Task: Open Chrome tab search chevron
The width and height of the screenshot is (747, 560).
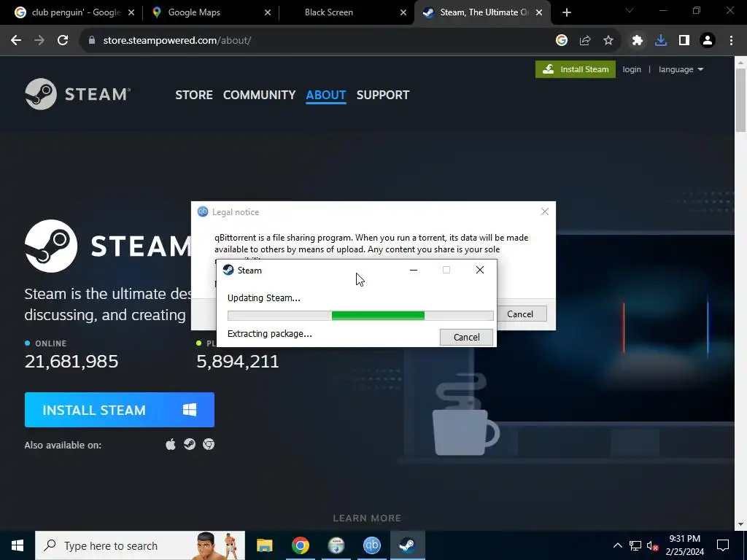Action: click(x=630, y=10)
